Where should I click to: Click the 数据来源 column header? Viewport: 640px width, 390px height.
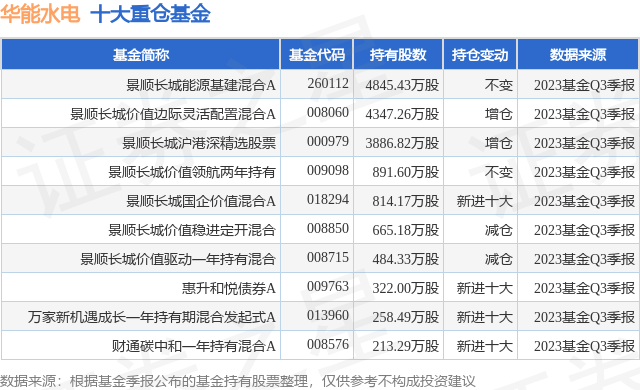(x=578, y=54)
